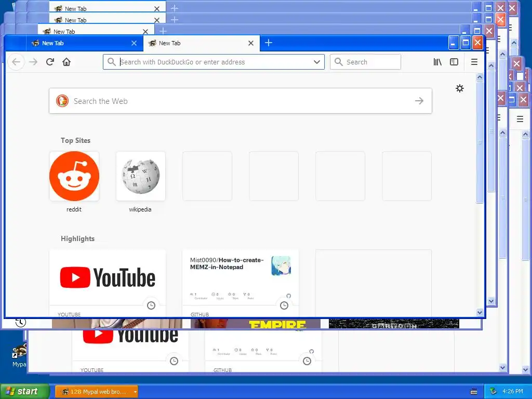Image resolution: width=532 pixels, height=399 pixels.
Task: Go back with the back arrow button
Action: [16, 62]
